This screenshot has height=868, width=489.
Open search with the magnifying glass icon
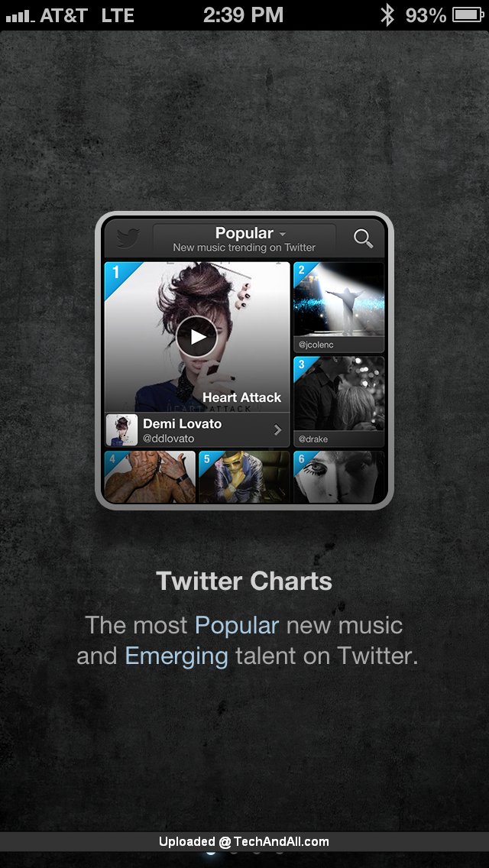tap(363, 238)
